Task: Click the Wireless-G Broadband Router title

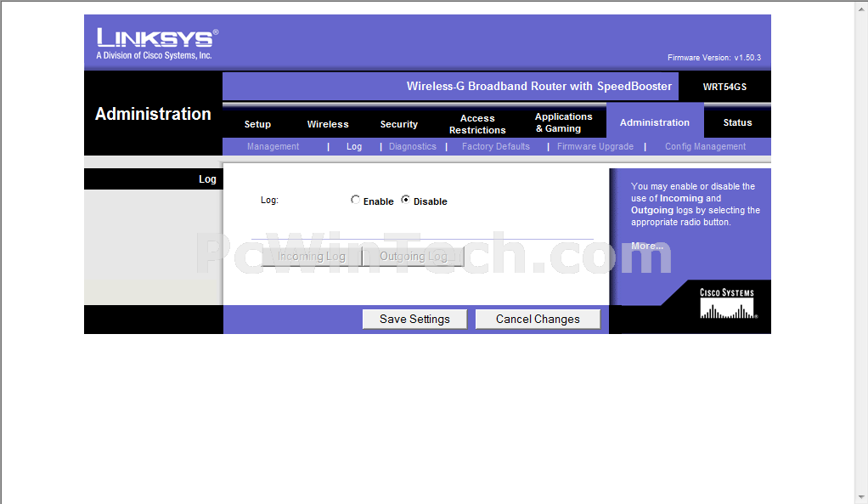Action: [539, 87]
